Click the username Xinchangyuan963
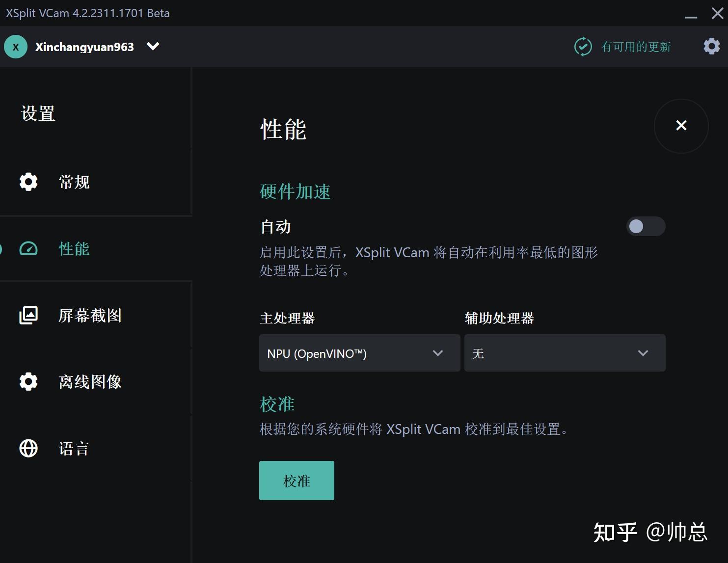 coord(84,47)
